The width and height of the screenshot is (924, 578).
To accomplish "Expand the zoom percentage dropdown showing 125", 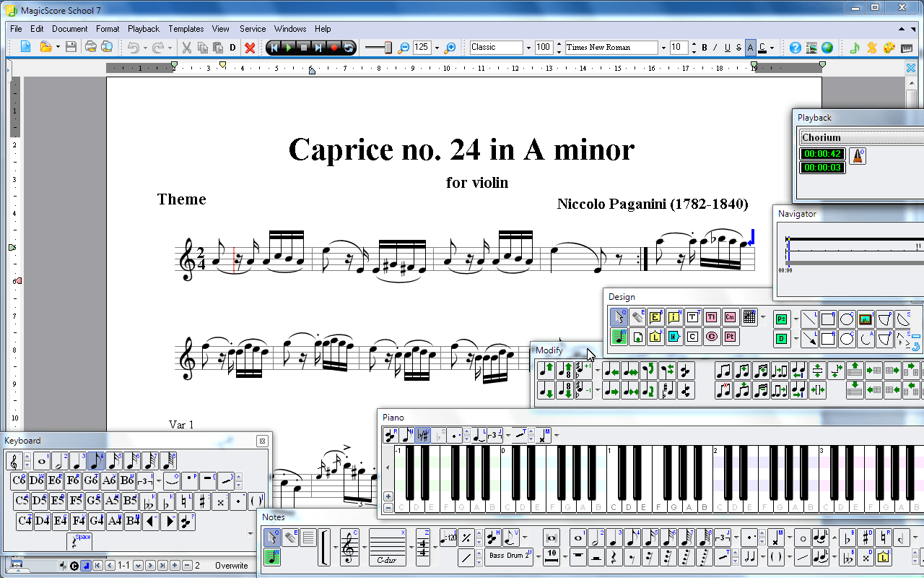I will click(x=437, y=47).
